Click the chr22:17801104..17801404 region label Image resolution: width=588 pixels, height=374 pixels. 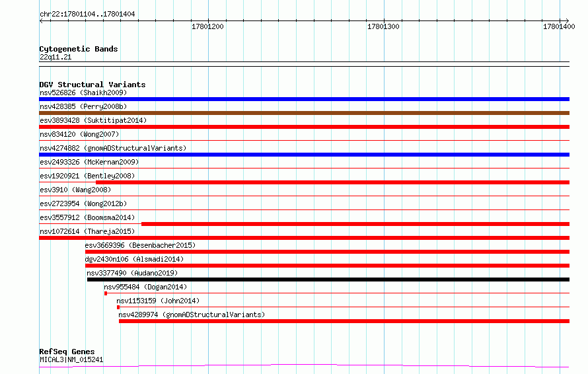pos(87,15)
